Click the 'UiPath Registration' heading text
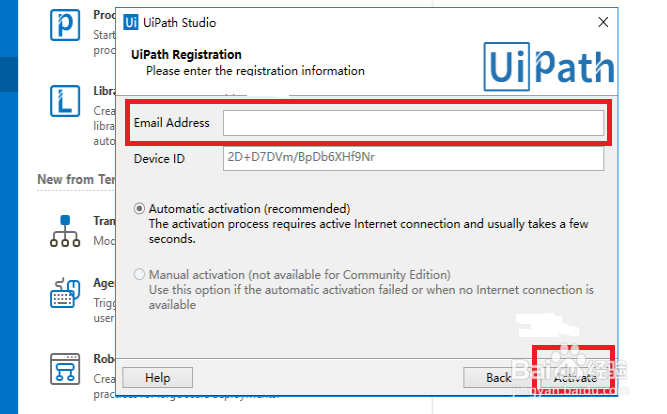 click(x=186, y=55)
